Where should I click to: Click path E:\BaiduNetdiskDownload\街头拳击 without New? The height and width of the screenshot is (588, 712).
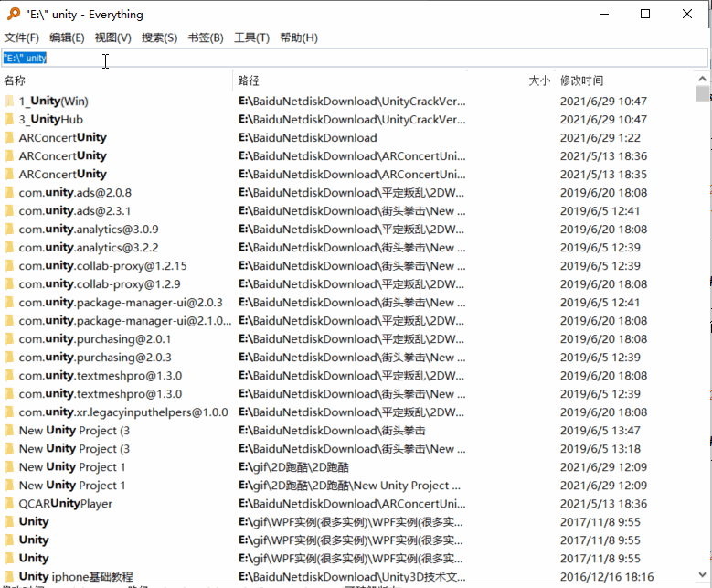(x=332, y=431)
